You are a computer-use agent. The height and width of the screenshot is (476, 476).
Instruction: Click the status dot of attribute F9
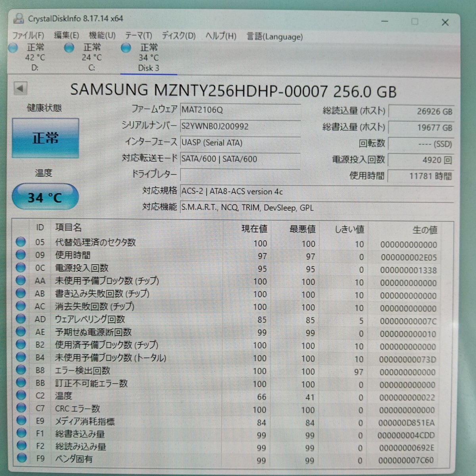pyautogui.click(x=21, y=458)
